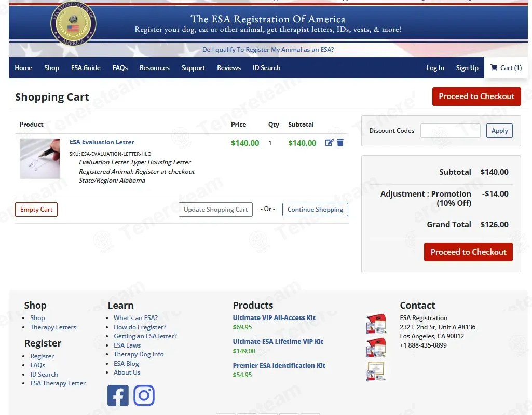
Task: Open Ultimate VIP All-Access Kit product link
Action: [274, 317]
